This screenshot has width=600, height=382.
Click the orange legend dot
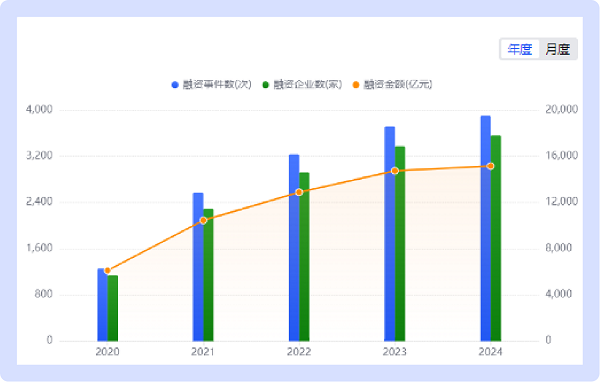click(356, 85)
